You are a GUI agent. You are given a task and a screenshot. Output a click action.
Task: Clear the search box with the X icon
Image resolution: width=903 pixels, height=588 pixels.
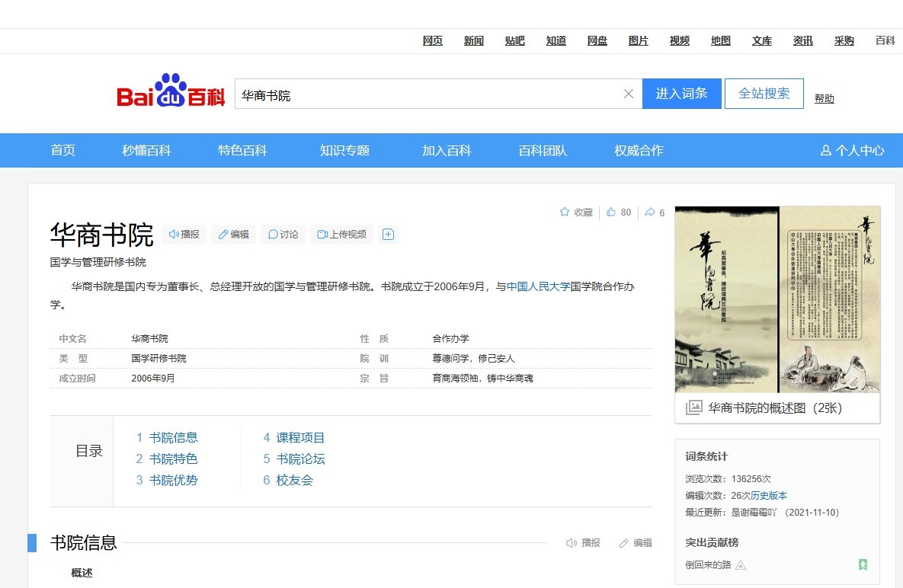pos(629,94)
